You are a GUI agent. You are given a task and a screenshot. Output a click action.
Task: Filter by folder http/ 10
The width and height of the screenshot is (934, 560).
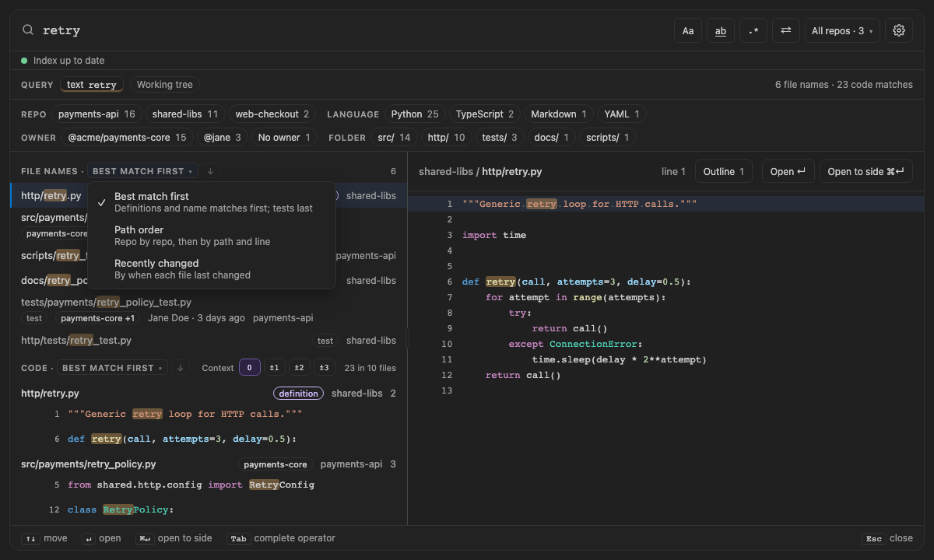point(447,138)
